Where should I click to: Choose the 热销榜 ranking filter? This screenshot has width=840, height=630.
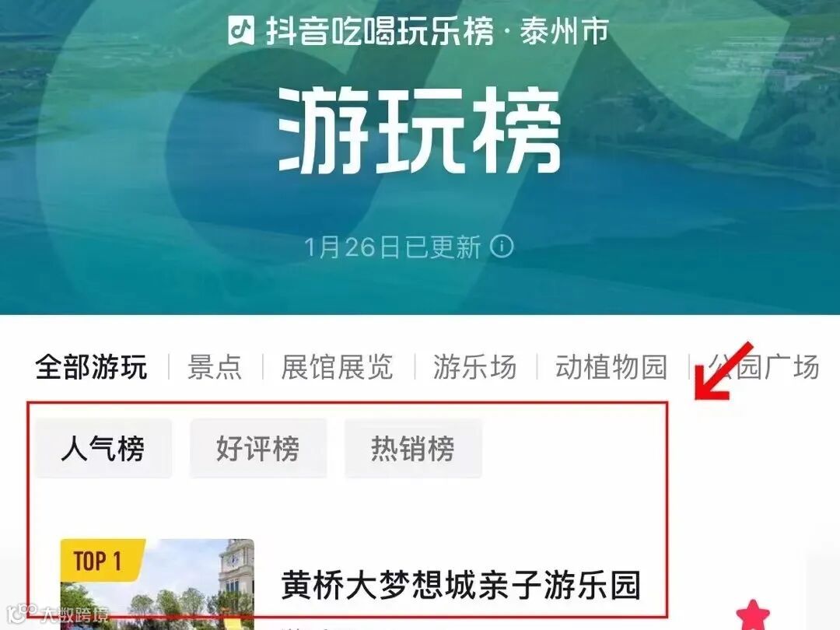413,449
